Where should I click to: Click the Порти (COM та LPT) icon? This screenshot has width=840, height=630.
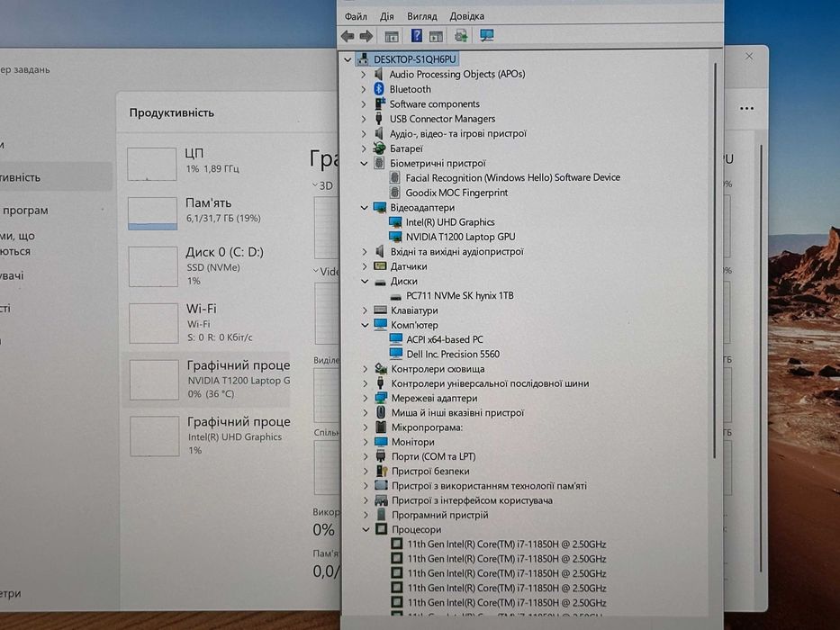(x=381, y=456)
